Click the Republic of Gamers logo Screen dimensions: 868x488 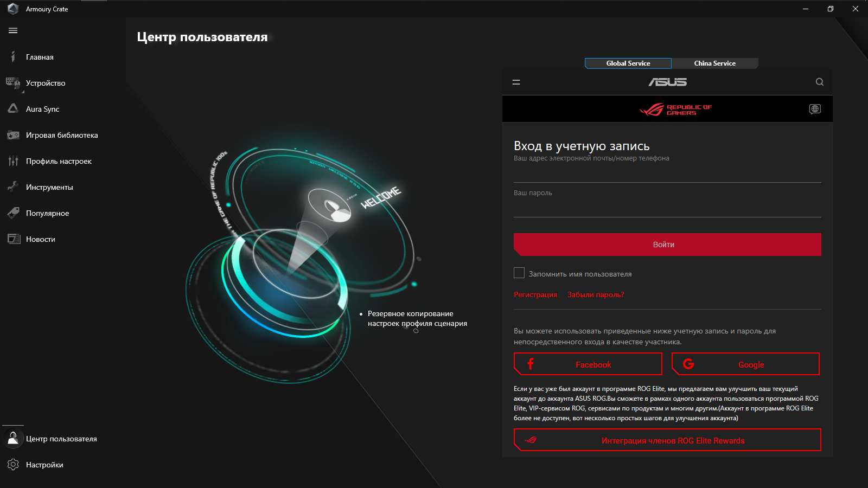(x=675, y=110)
